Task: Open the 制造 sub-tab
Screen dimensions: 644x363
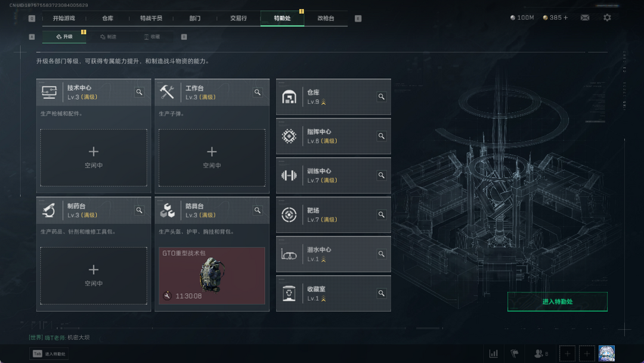Action: coord(109,36)
